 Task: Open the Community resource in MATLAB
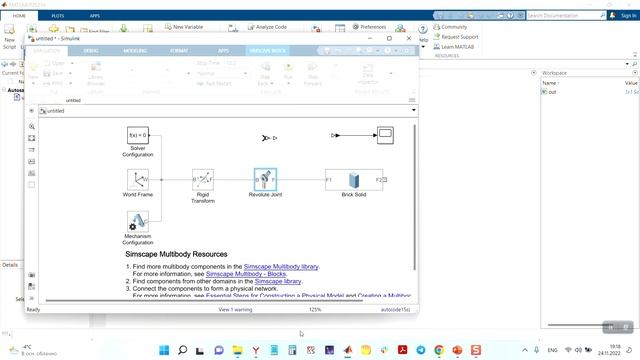tap(450, 27)
